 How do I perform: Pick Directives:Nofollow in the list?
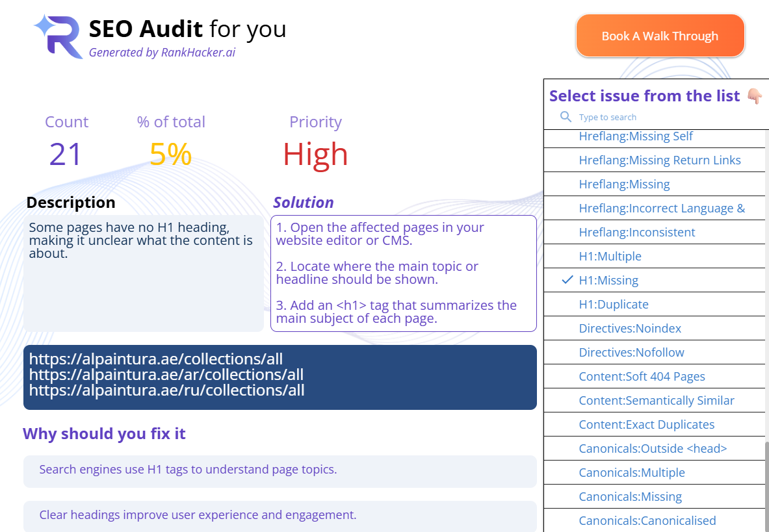(631, 353)
